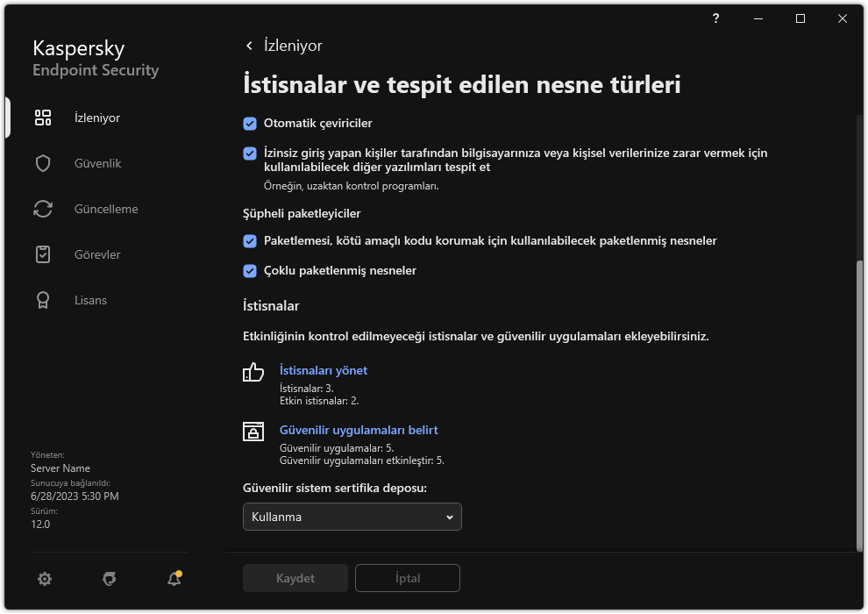Open Görevler via the tasks icon
The height and width of the screenshot is (614, 868).
coord(42,253)
